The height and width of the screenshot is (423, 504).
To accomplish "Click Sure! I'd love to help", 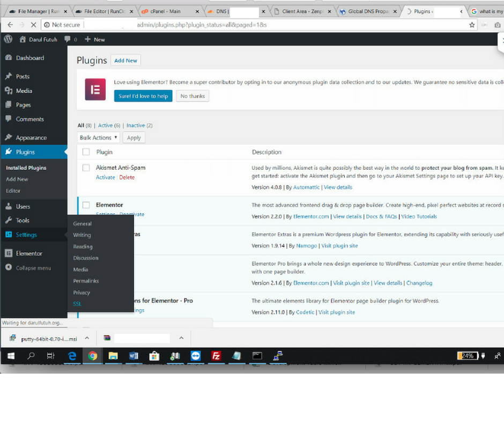I will [x=143, y=96].
